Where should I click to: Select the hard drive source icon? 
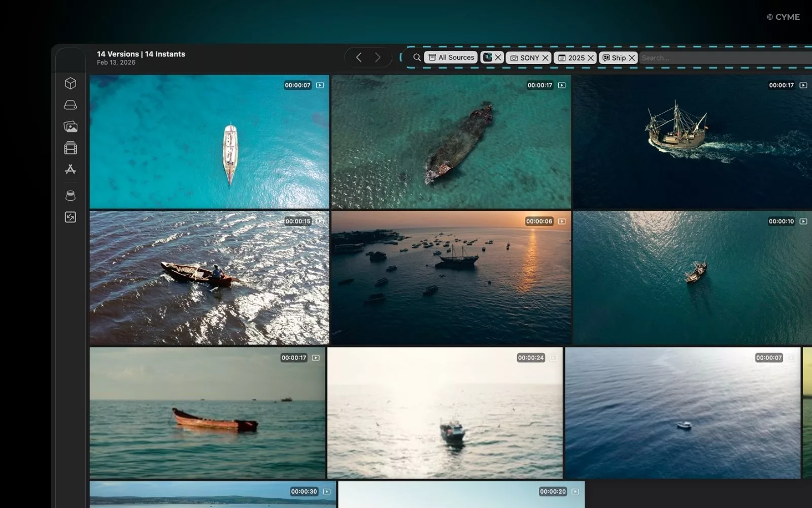pos(70,105)
